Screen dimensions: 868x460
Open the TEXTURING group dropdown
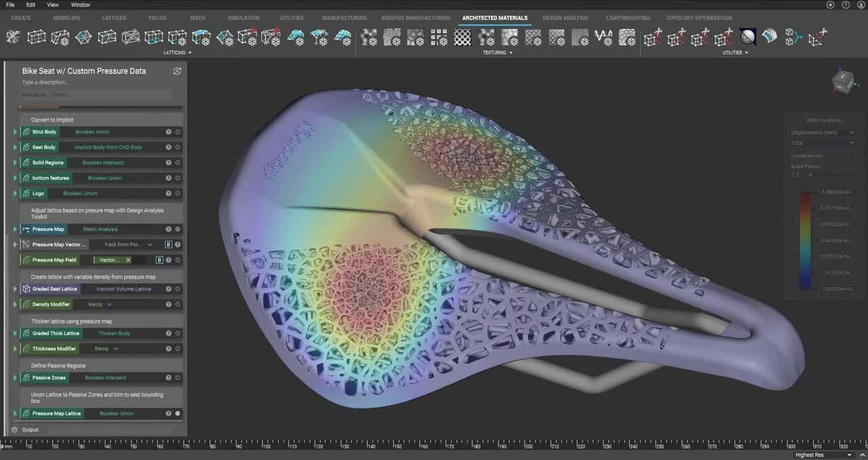pos(498,52)
